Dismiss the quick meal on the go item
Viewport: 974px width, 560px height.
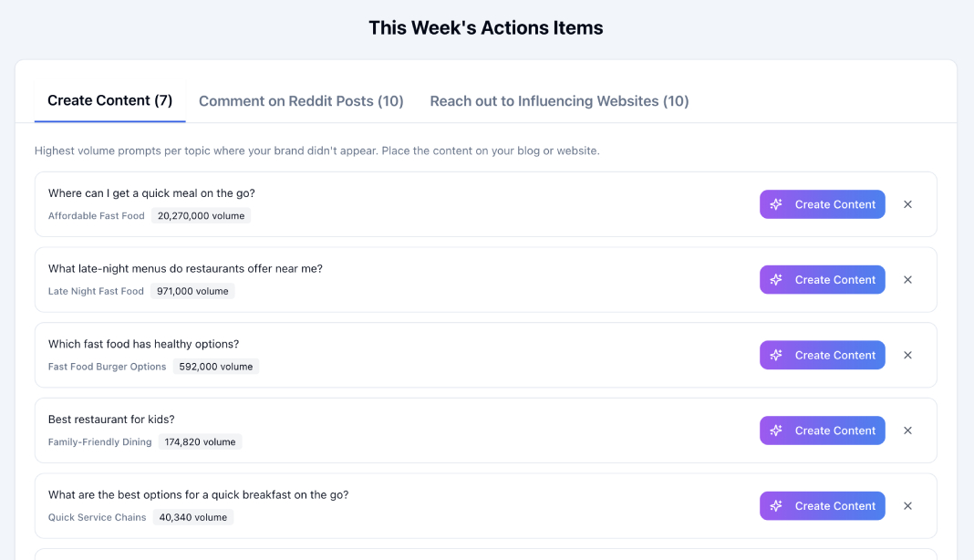coord(907,204)
